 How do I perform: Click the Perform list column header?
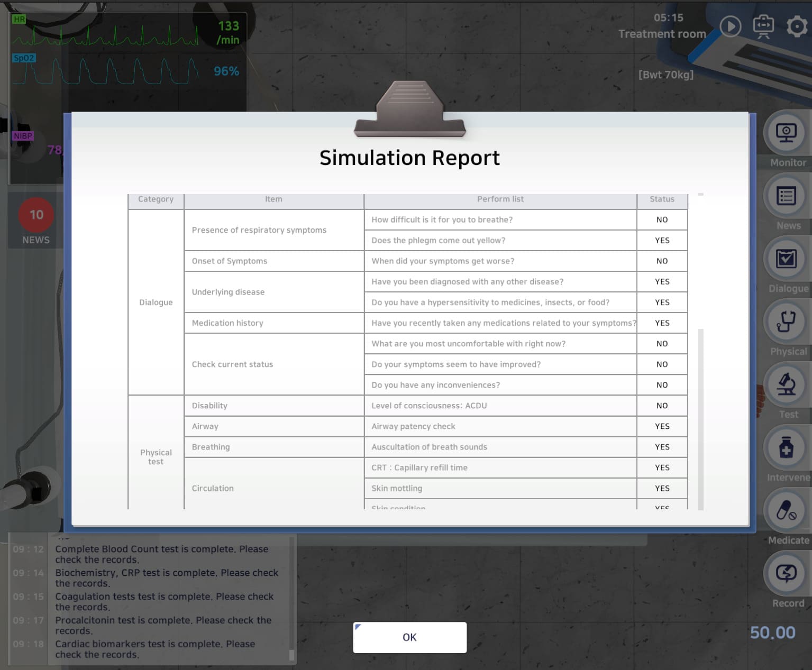(x=500, y=199)
